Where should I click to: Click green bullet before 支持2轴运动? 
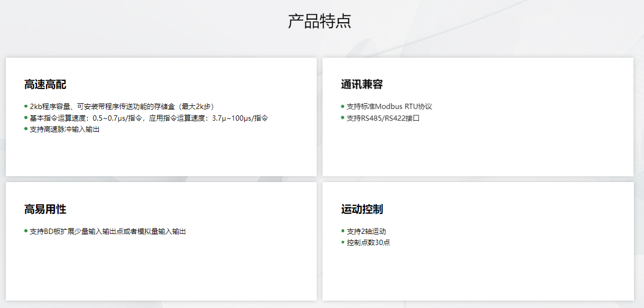tap(343, 231)
